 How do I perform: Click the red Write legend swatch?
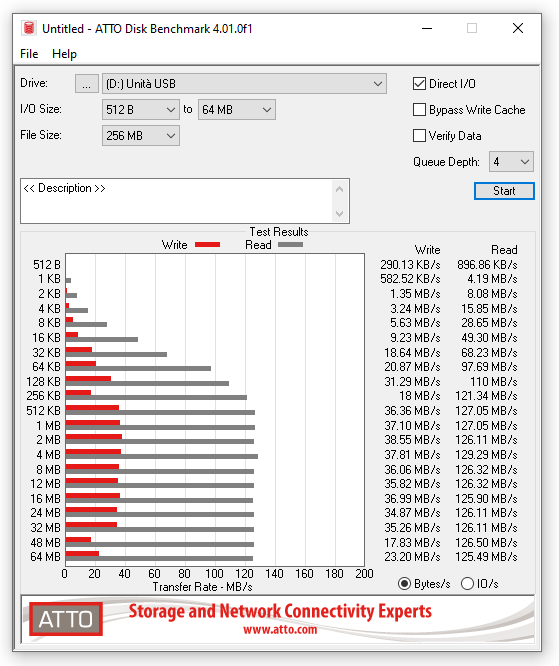point(207,245)
